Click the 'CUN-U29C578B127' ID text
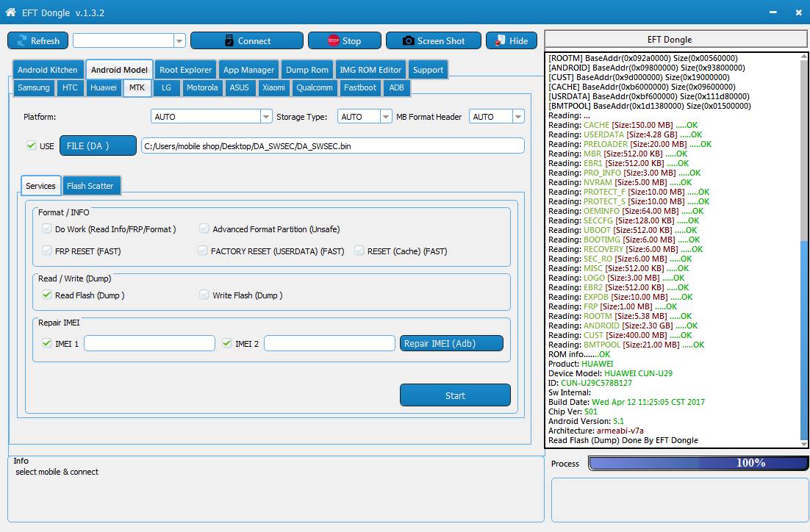This screenshot has width=810, height=532. point(596,384)
